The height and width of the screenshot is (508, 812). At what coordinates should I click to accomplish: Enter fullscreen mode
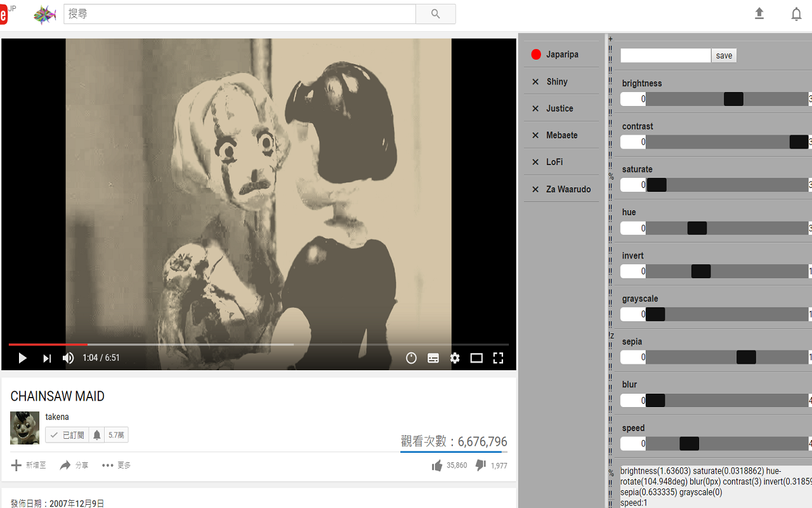pos(498,358)
